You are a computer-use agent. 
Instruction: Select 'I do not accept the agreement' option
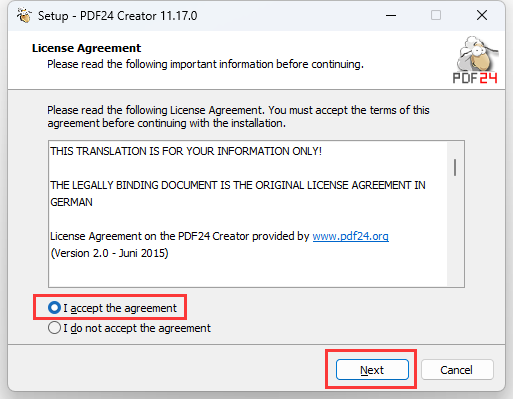(54, 328)
